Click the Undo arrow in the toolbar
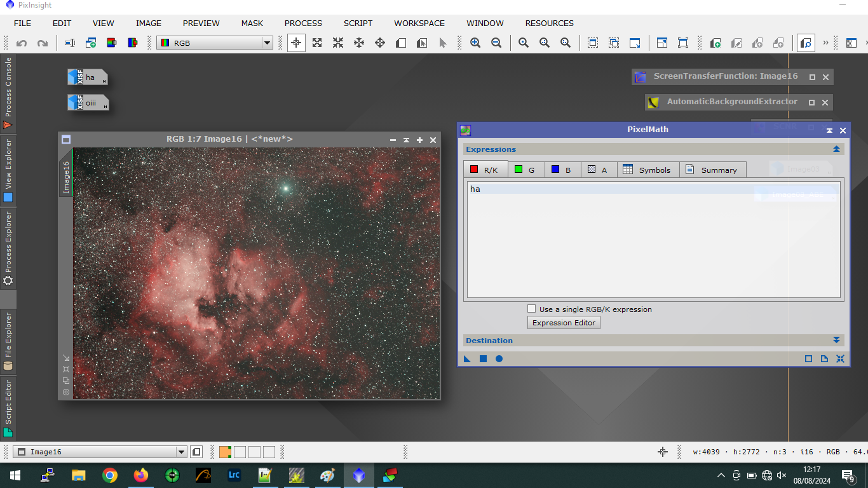The image size is (868, 488). click(x=22, y=43)
